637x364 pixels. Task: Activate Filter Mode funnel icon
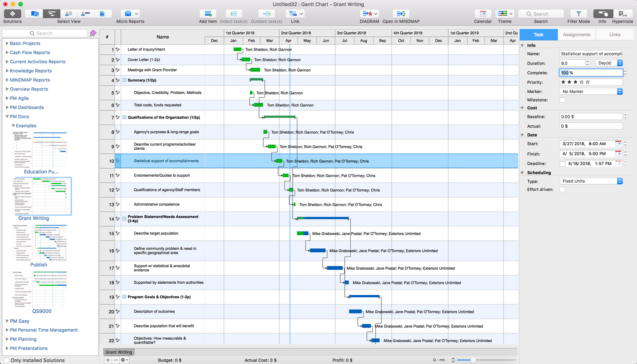click(578, 14)
